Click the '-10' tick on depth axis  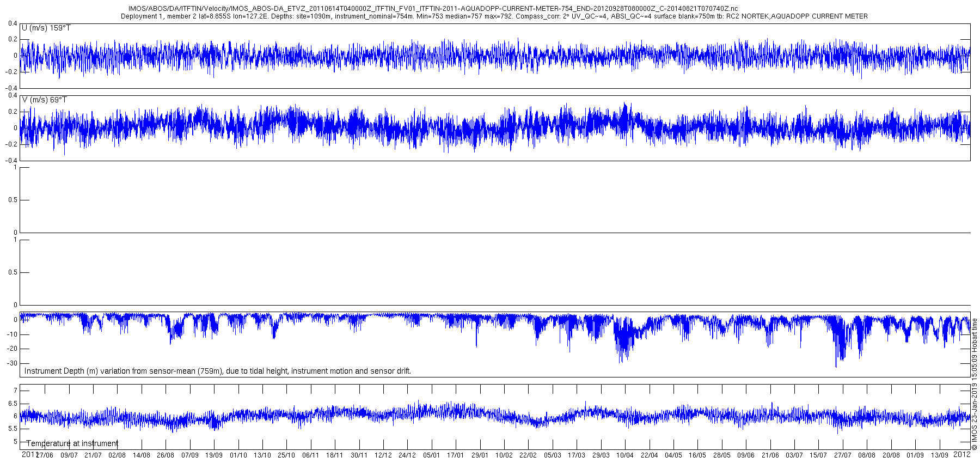click(x=13, y=334)
